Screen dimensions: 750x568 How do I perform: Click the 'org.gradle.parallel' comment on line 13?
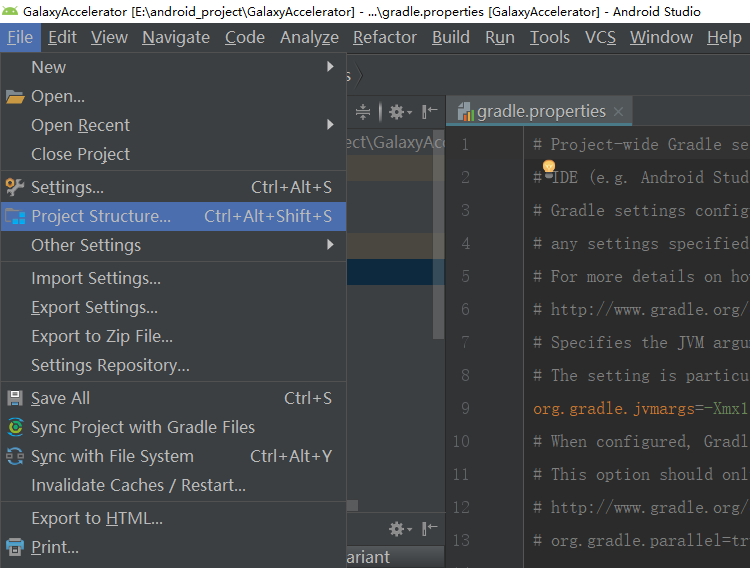(x=641, y=541)
